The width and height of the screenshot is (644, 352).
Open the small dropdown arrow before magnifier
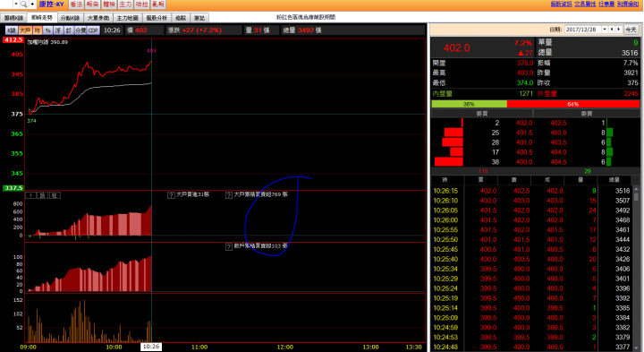point(15,4)
